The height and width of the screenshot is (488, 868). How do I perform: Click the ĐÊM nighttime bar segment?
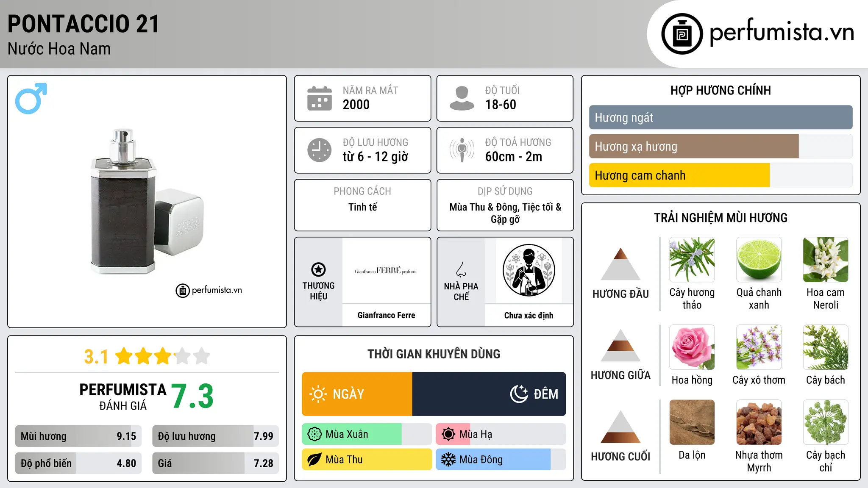pyautogui.click(x=489, y=394)
